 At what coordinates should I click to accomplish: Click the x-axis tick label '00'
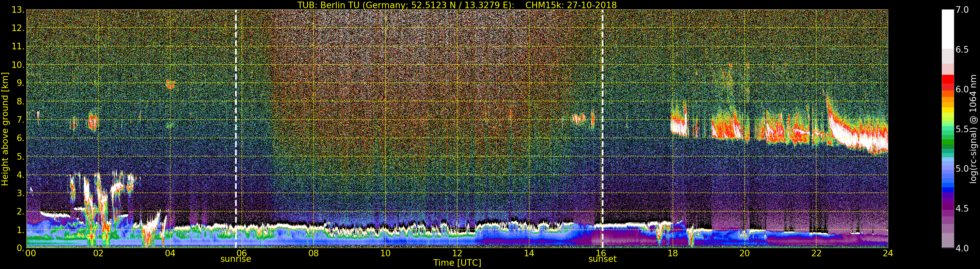(x=30, y=253)
